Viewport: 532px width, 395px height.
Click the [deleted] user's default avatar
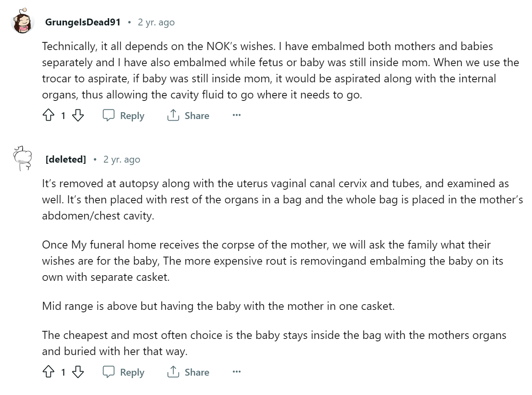[22, 159]
